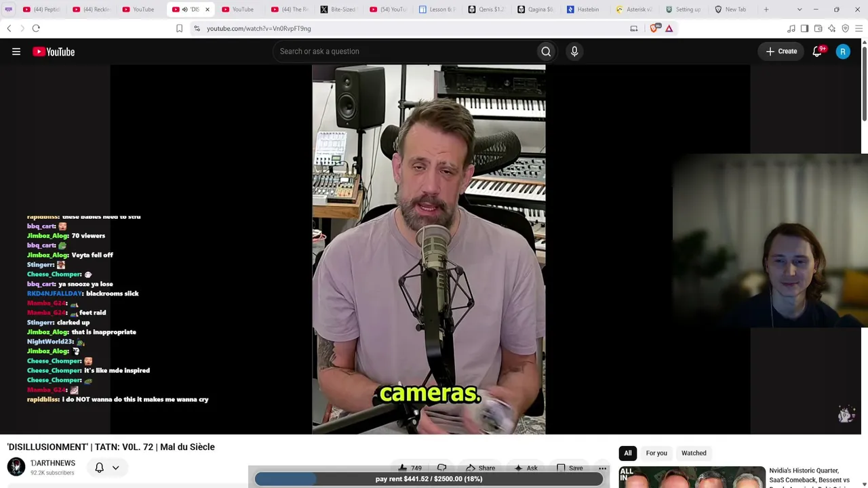868x488 pixels.
Task: Switch to the Asterisk tab
Action: pyautogui.click(x=635, y=9)
